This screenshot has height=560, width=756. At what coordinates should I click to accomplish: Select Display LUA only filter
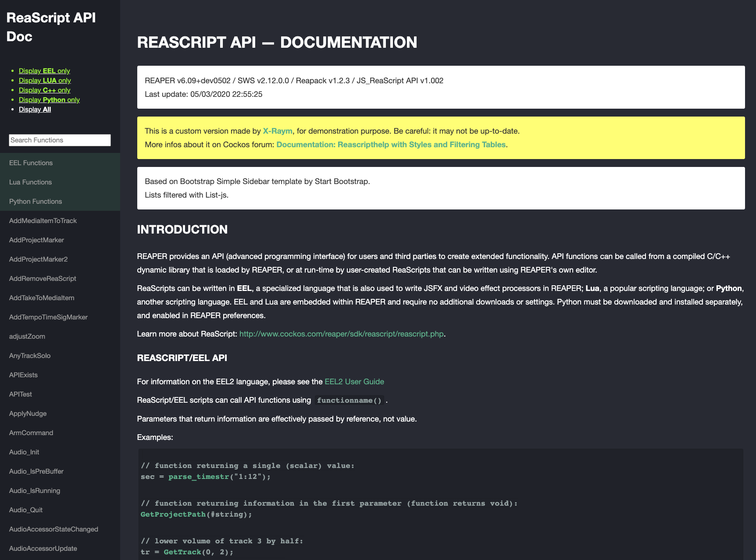(45, 81)
